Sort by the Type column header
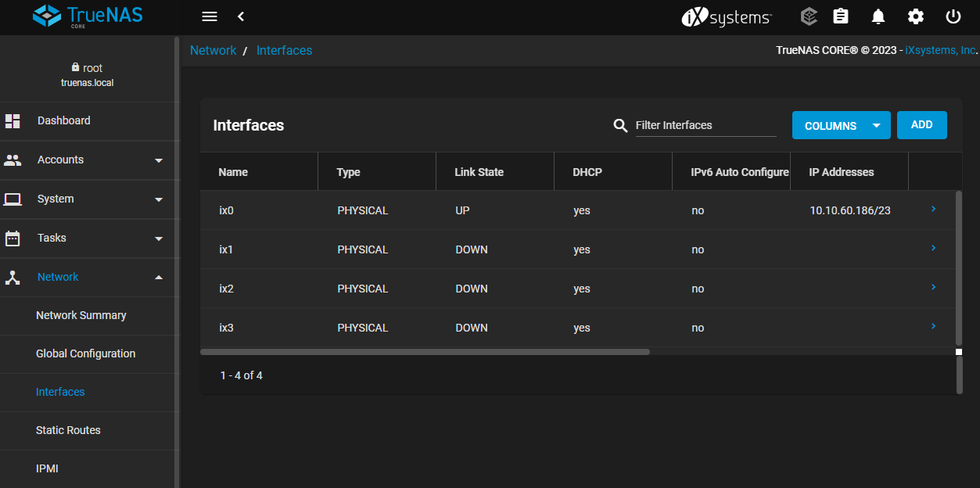This screenshot has height=488, width=980. [348, 172]
